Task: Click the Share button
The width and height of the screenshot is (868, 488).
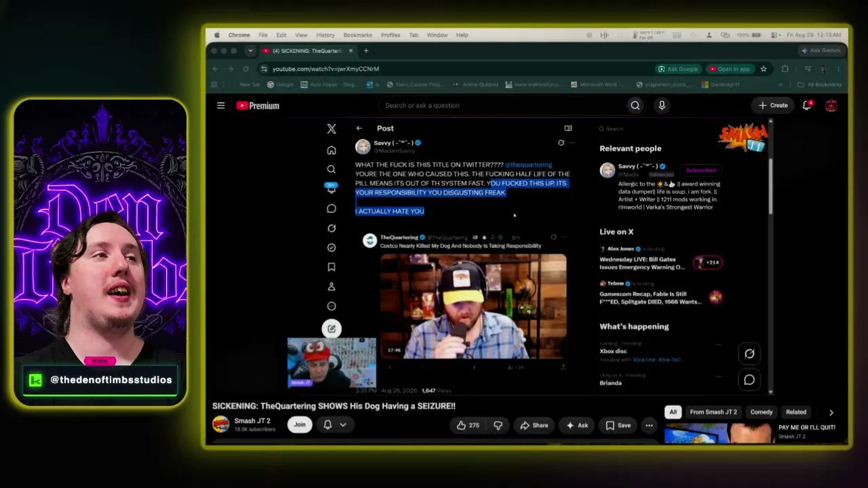Action: point(534,425)
